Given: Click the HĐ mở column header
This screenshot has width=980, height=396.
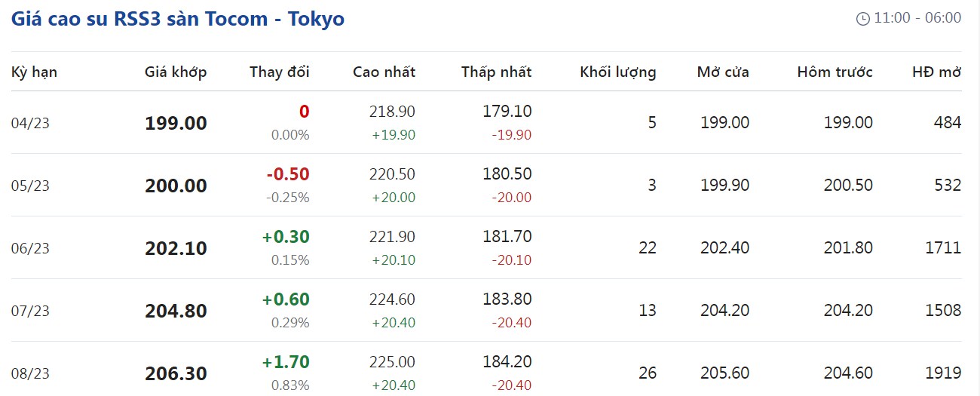Looking at the screenshot, I should coord(936,72).
